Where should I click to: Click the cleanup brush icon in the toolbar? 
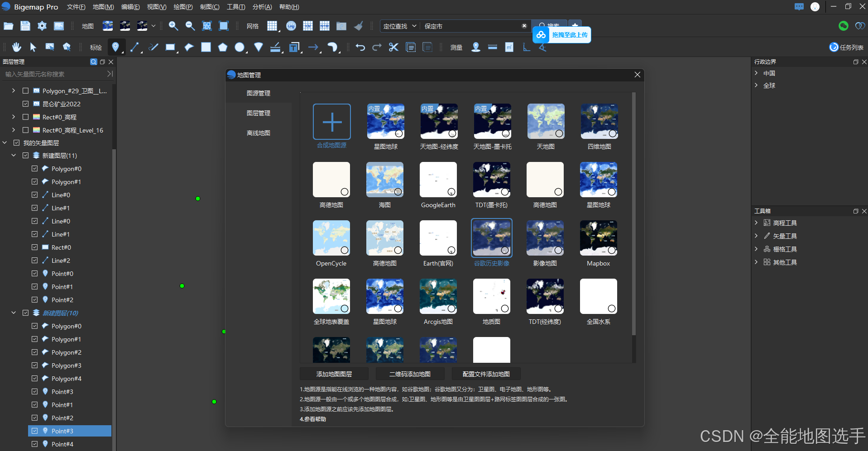pyautogui.click(x=359, y=26)
